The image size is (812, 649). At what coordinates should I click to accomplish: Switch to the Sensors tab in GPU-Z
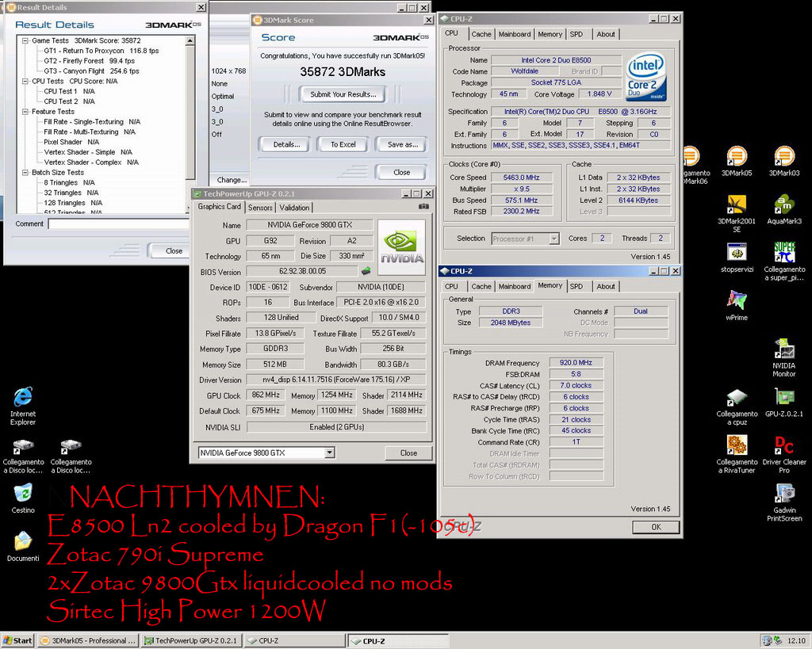[x=260, y=208]
